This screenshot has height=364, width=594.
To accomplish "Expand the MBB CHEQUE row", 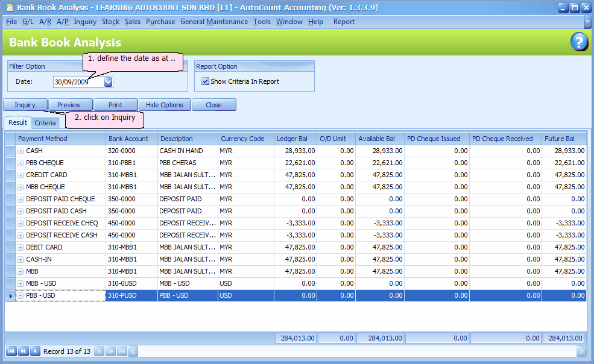I will coord(21,187).
